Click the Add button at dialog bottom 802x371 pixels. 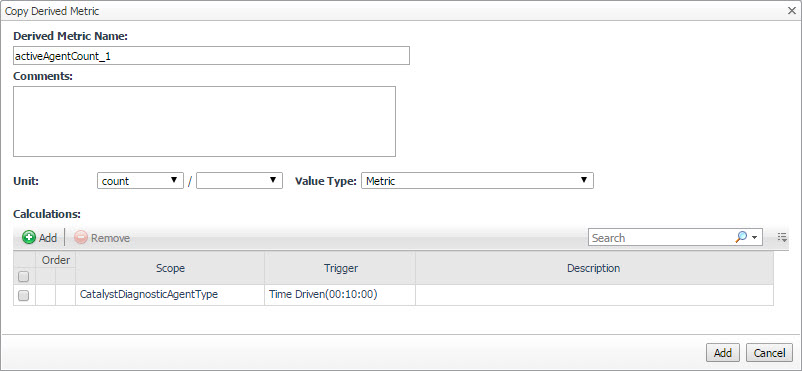(723, 353)
